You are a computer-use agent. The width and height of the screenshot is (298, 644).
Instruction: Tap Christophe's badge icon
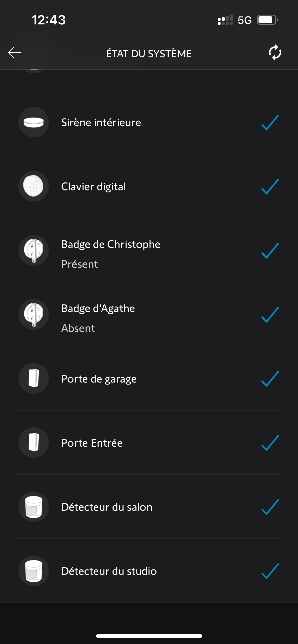pyautogui.click(x=34, y=251)
